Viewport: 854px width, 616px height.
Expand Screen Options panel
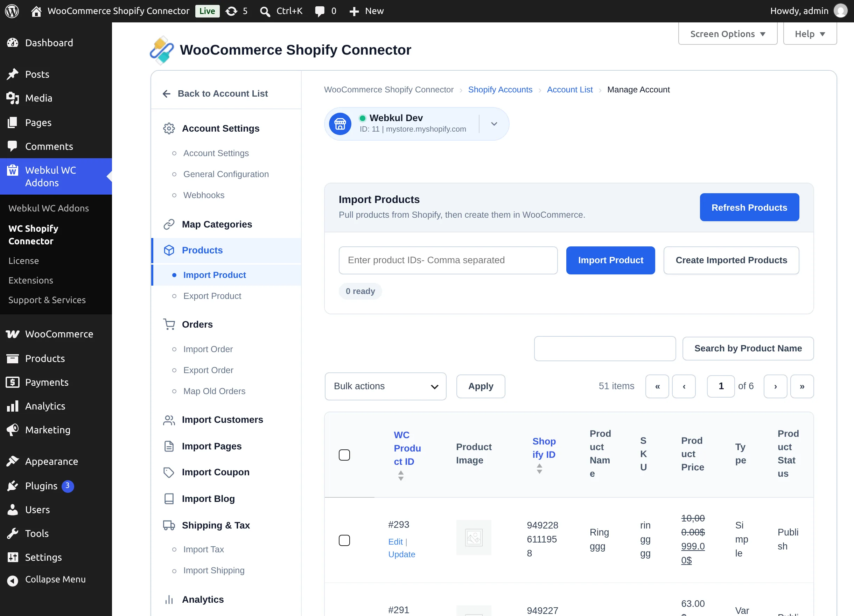click(728, 34)
